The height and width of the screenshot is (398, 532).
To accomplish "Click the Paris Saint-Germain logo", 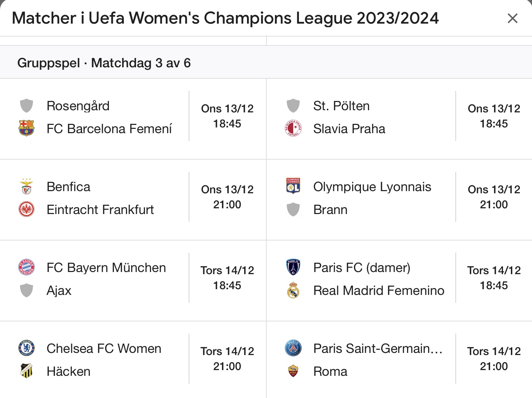I will pyautogui.click(x=293, y=348).
